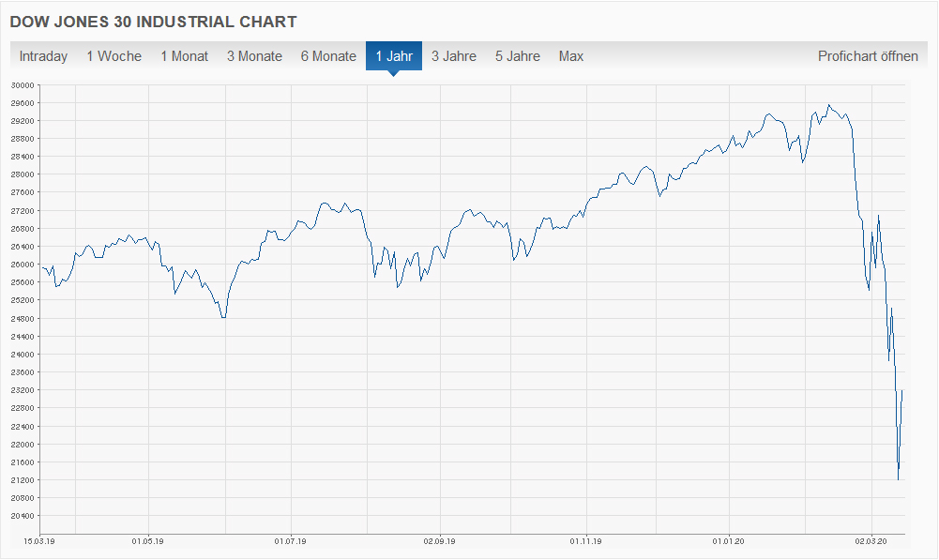Click the active 1 Jahr tab
Viewport: 939px width, 560px height.
(394, 56)
